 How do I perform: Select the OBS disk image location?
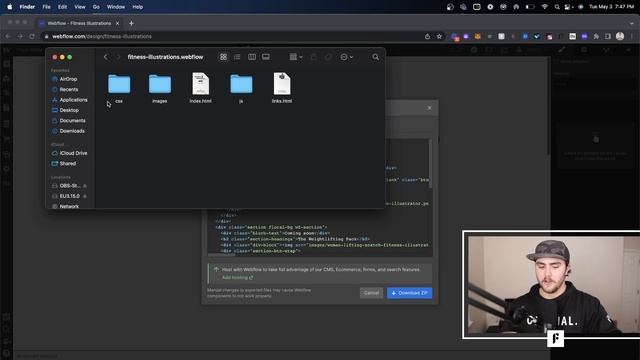66,186
